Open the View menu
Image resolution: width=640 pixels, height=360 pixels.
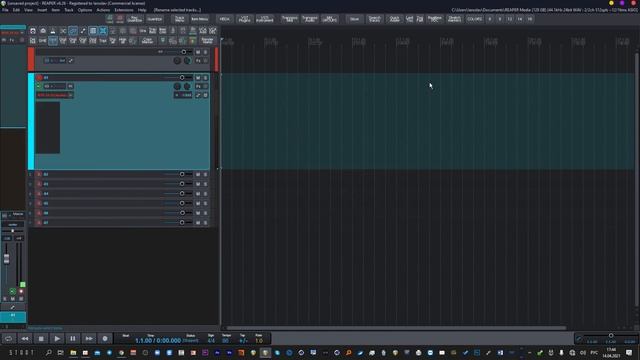[28, 10]
